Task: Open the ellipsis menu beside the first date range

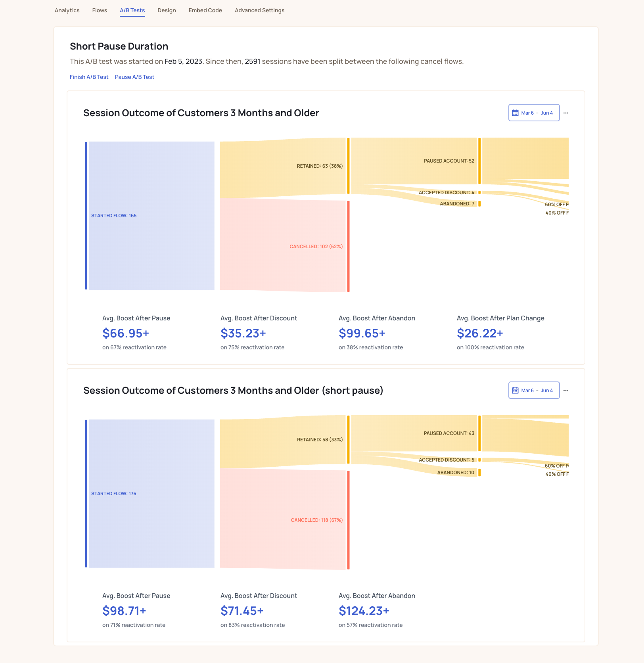Action: pyautogui.click(x=566, y=113)
